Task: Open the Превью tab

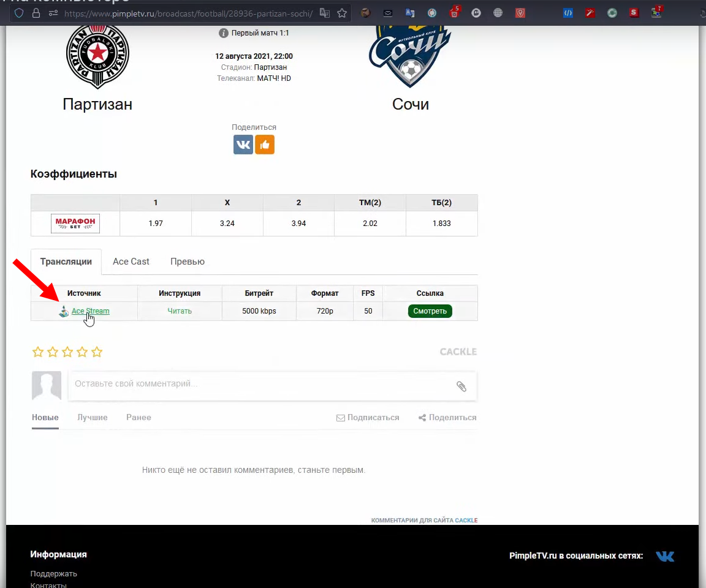Action: pyautogui.click(x=188, y=262)
